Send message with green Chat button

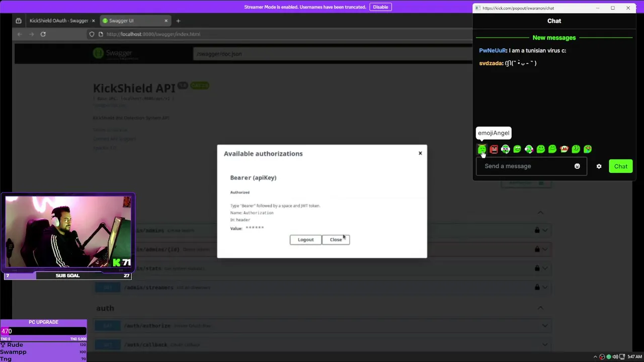[x=620, y=166]
